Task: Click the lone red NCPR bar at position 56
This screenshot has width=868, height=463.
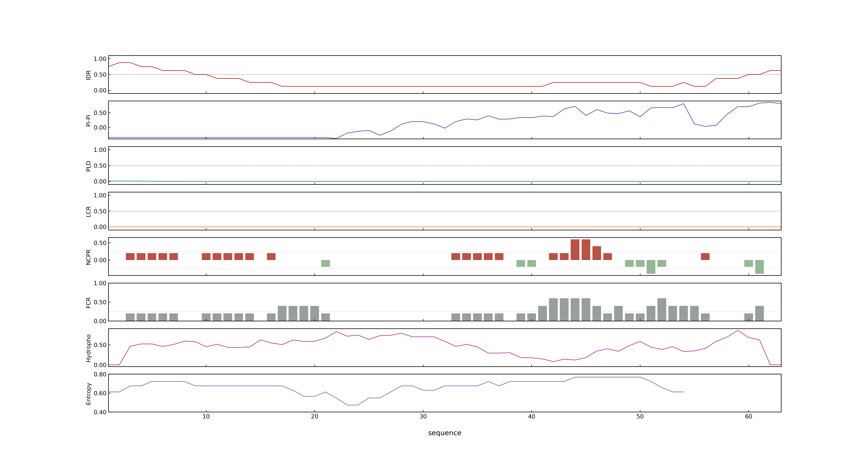Action: click(x=705, y=256)
